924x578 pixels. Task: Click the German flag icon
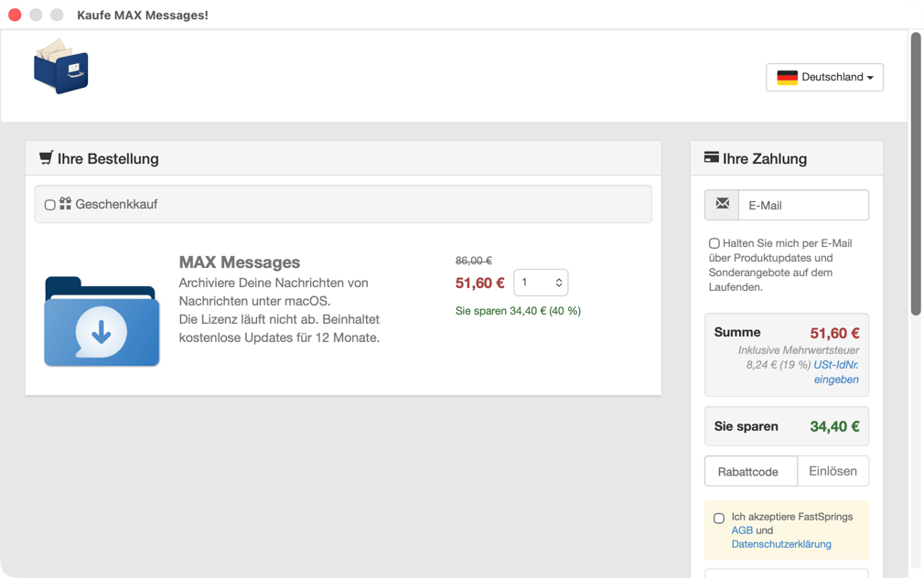[787, 78]
